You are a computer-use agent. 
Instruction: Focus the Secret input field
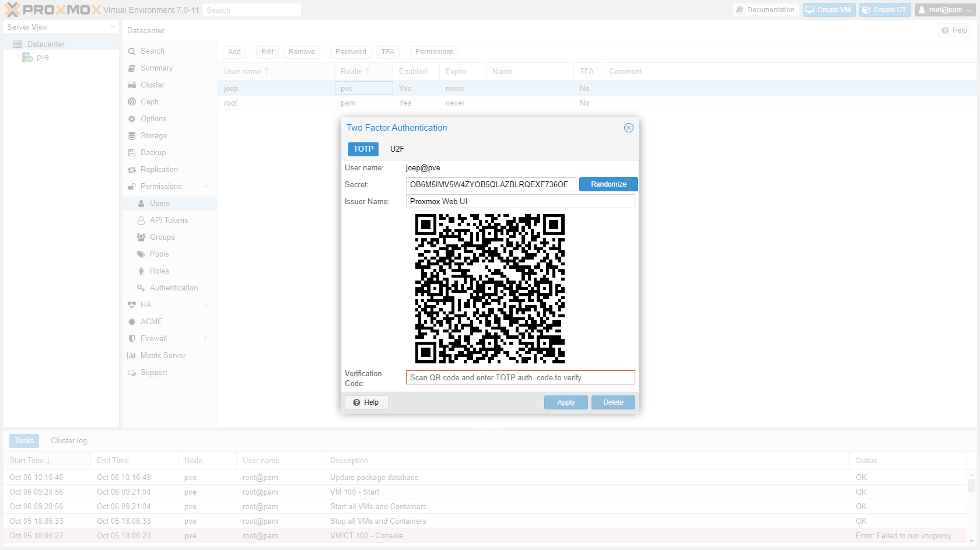pyautogui.click(x=491, y=184)
